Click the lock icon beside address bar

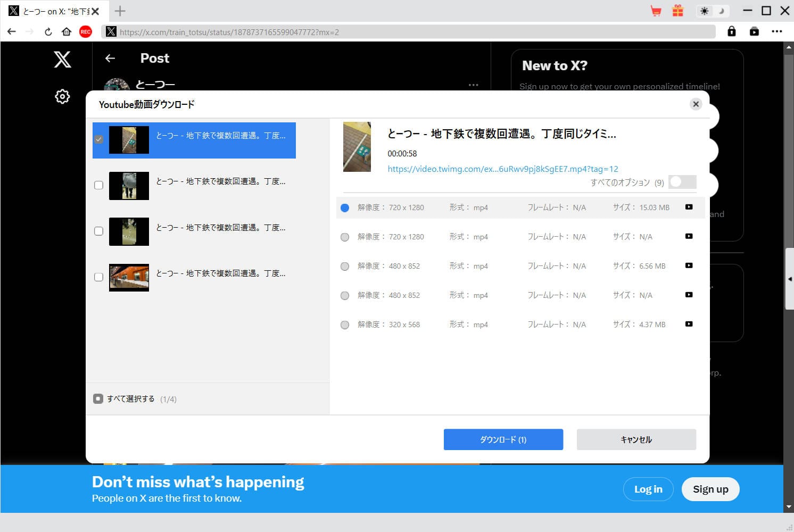pos(732,31)
